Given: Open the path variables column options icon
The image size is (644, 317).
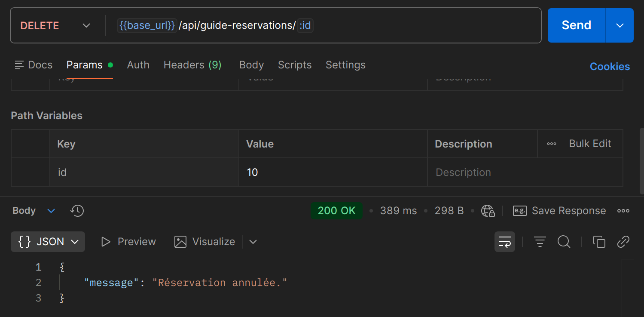Looking at the screenshot, I should tap(552, 144).
